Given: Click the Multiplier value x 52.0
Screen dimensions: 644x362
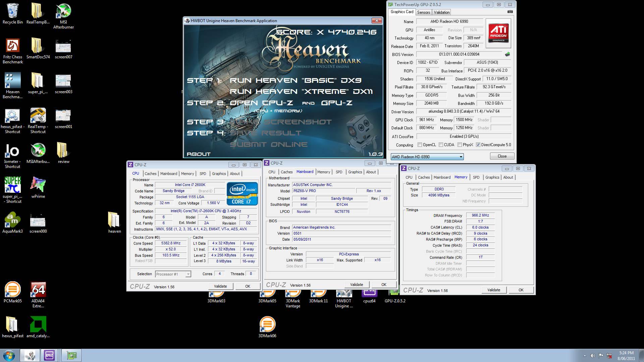Looking at the screenshot, I should pyautogui.click(x=171, y=249).
